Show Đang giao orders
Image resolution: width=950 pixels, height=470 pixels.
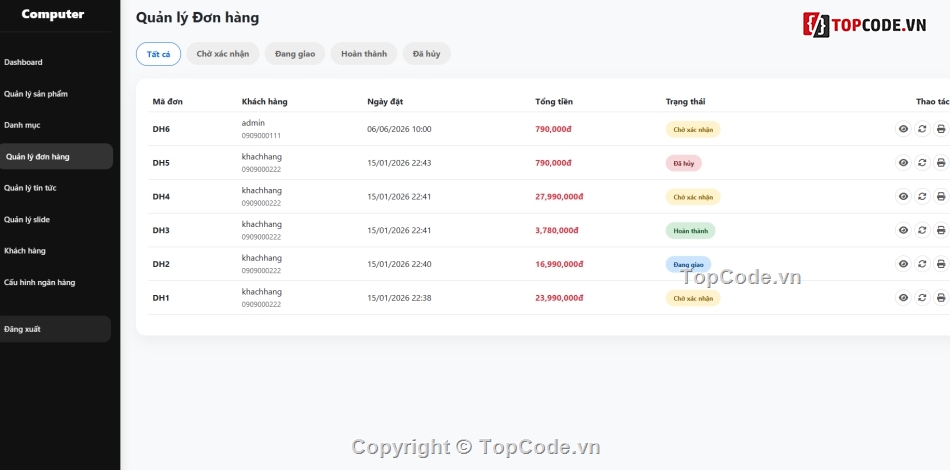[295, 54]
